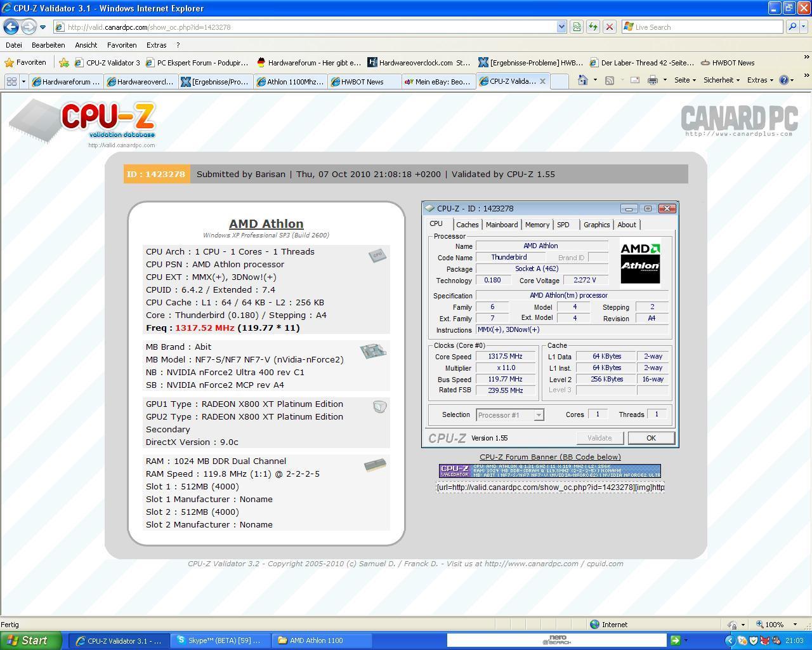Click the BB code text field
The height and width of the screenshot is (650, 812).
550,487
